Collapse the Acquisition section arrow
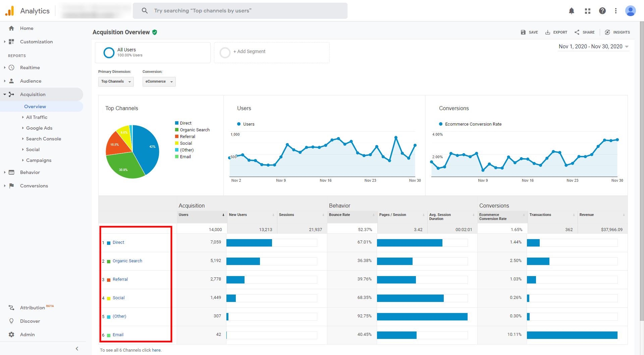The image size is (644, 355). coord(4,94)
